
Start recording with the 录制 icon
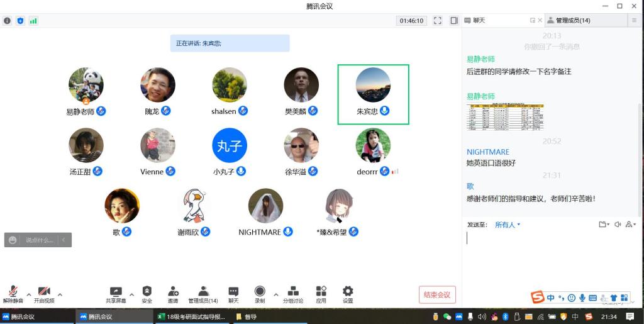pyautogui.click(x=260, y=291)
